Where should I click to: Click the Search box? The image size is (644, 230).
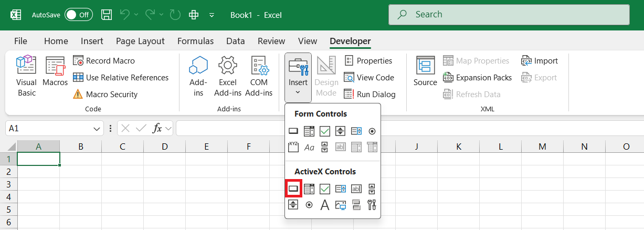[x=509, y=15]
